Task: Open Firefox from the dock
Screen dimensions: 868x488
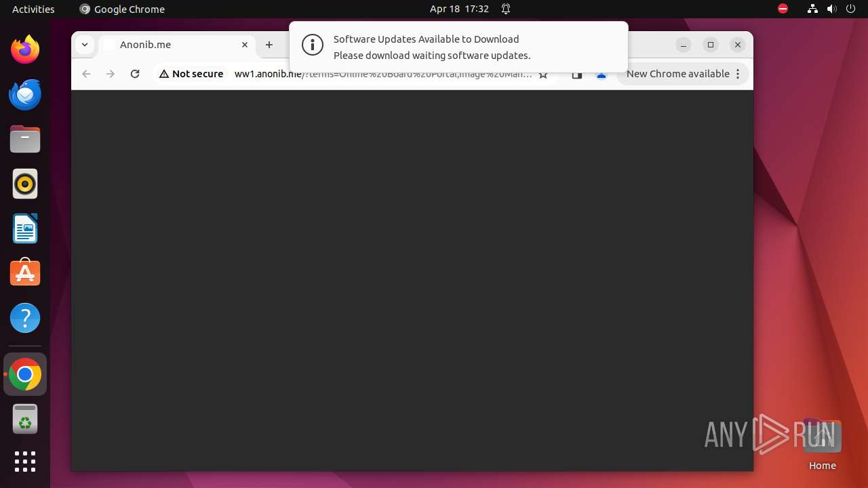Action: [x=25, y=49]
